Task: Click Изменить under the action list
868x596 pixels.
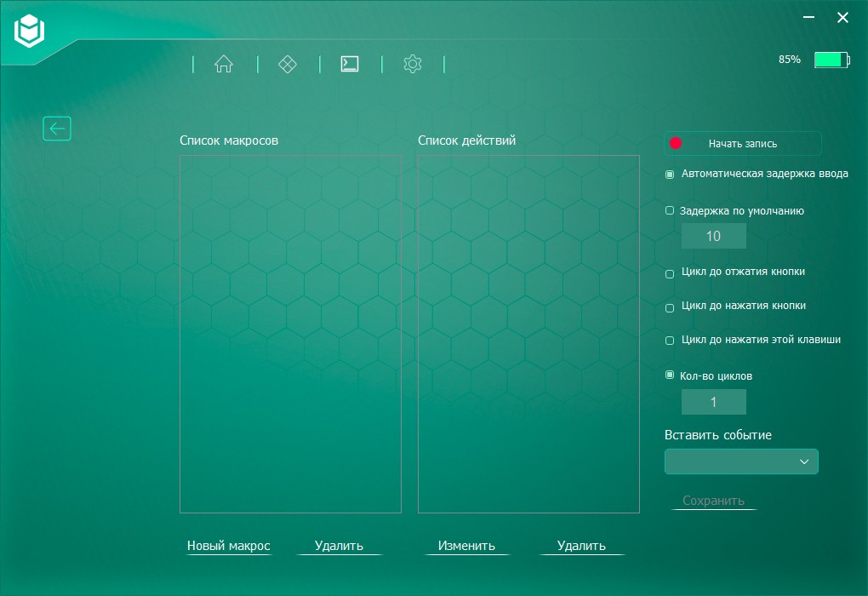Action: click(466, 546)
